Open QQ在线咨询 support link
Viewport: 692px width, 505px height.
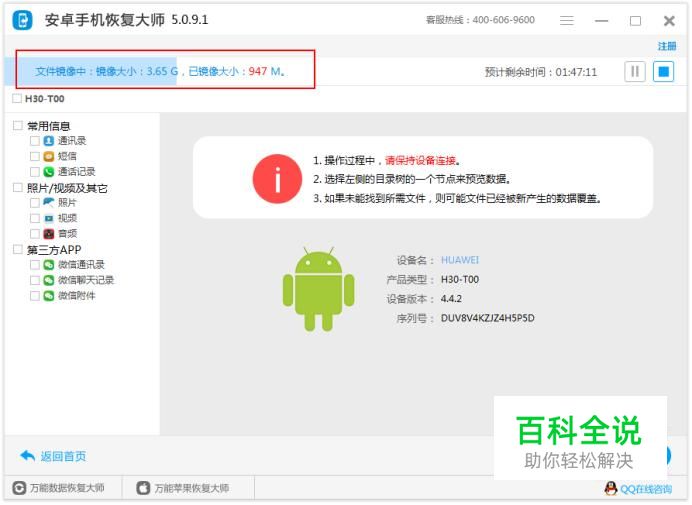646,489
